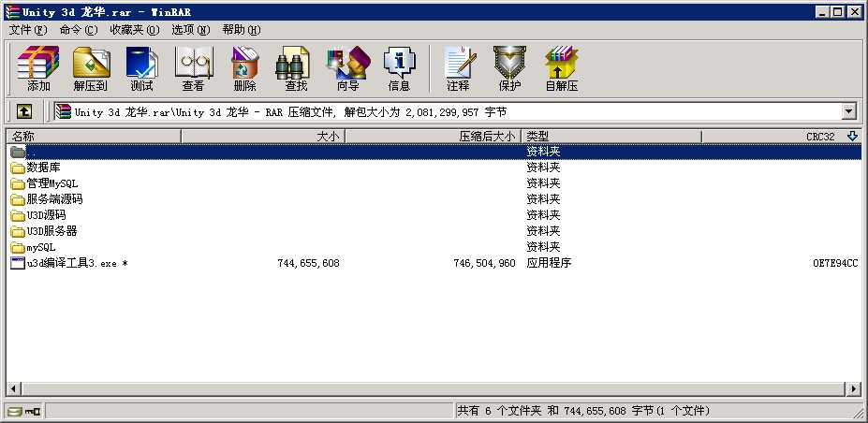Click the status bar folder count summary text
The image size is (868, 423).
(583, 411)
